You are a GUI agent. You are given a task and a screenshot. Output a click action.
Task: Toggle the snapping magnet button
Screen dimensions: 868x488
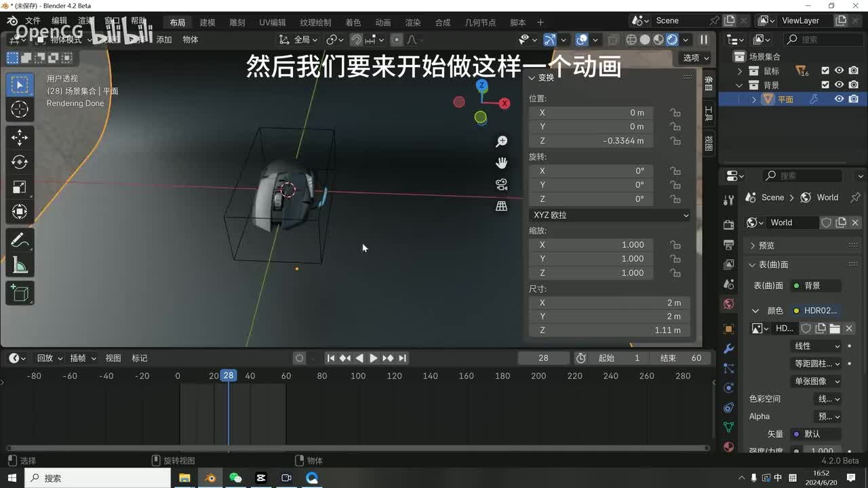point(356,39)
